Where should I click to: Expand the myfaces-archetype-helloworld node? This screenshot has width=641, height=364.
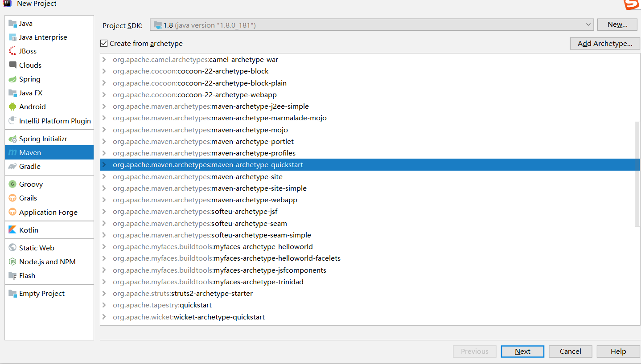click(104, 247)
